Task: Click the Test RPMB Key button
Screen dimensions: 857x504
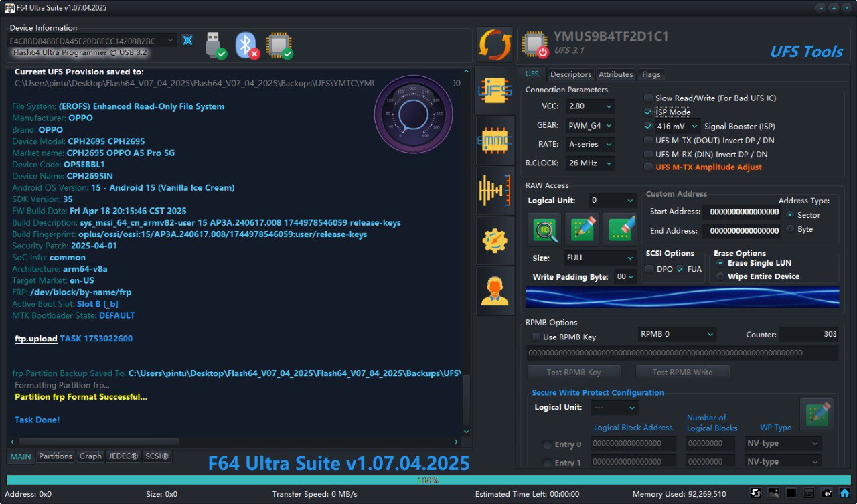Action: coord(574,373)
